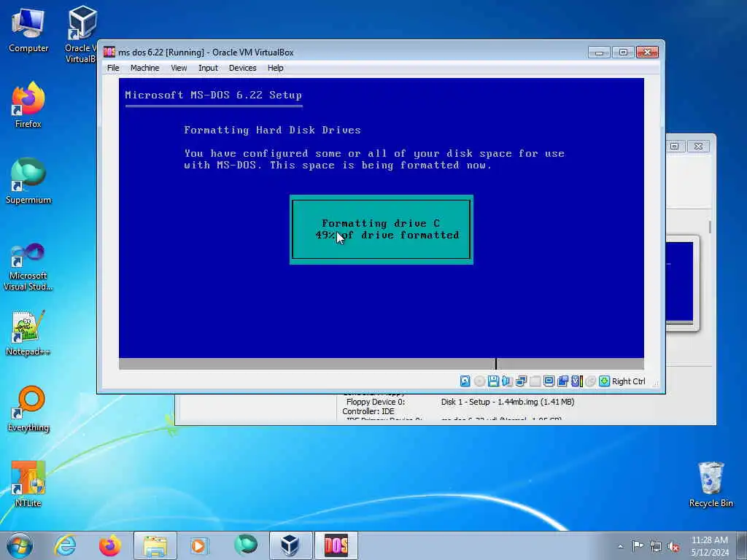Select the Everything desktop shortcut

pyautogui.click(x=28, y=408)
